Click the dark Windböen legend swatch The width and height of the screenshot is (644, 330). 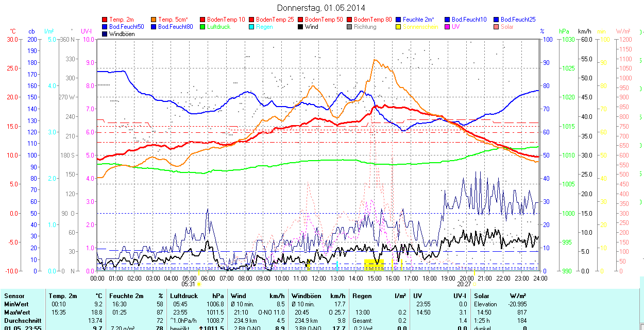(105, 34)
